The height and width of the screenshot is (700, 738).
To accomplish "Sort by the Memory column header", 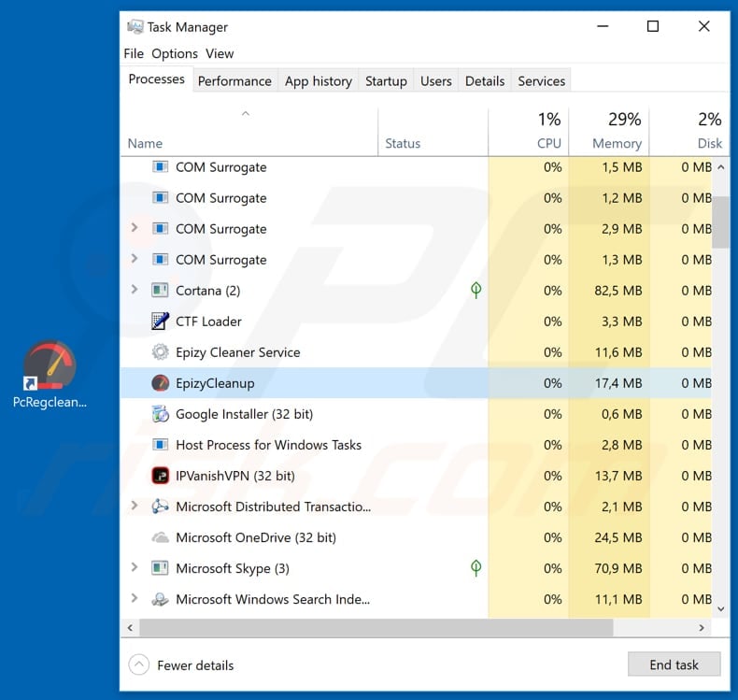I will 609,132.
